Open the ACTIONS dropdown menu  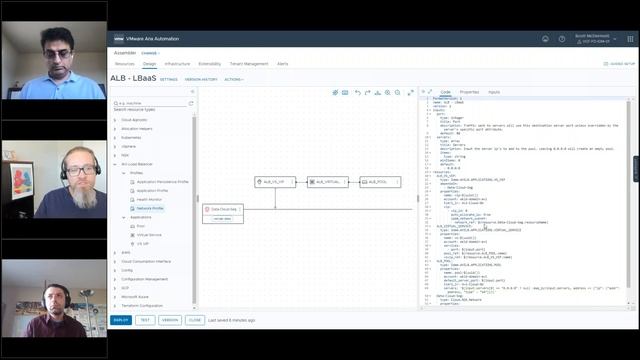[234, 80]
